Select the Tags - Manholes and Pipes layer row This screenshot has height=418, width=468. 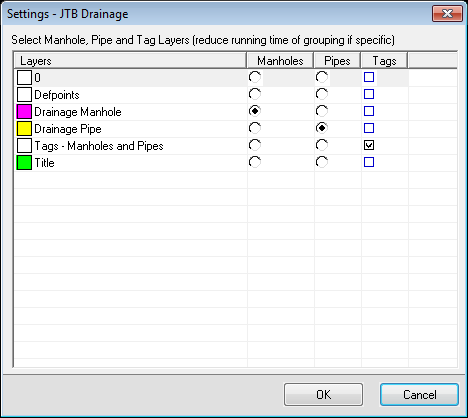[x=236, y=146]
